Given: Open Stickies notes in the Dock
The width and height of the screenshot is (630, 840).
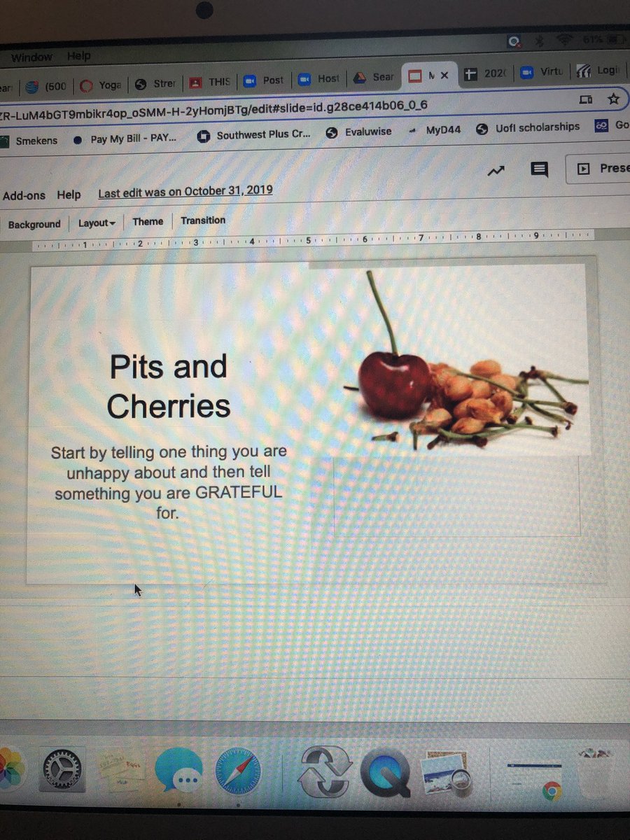Looking at the screenshot, I should click(x=122, y=772).
